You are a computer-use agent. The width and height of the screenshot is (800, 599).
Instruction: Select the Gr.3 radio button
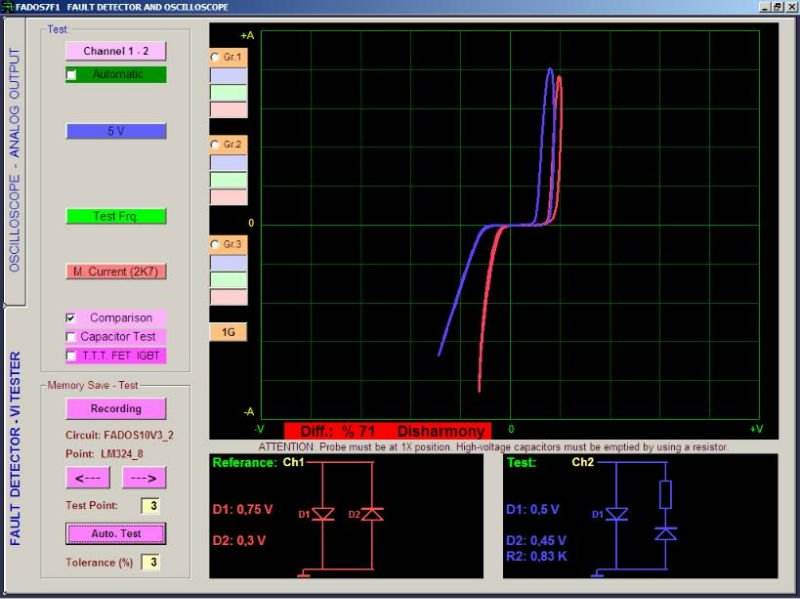point(215,244)
